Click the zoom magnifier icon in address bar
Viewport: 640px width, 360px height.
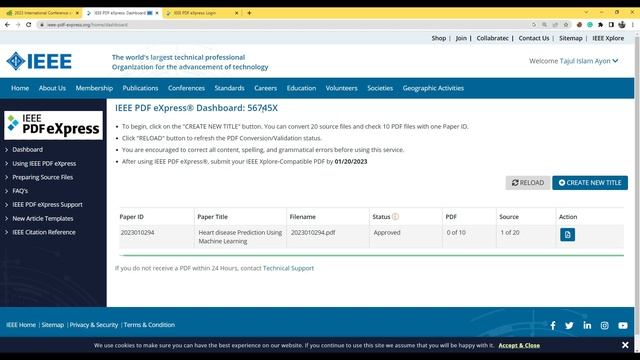tap(544, 25)
